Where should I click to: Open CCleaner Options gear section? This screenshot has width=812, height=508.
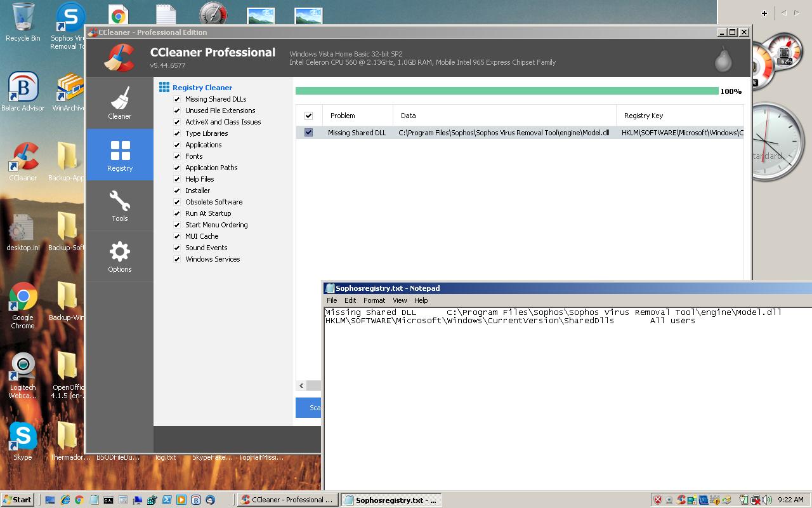[120, 256]
